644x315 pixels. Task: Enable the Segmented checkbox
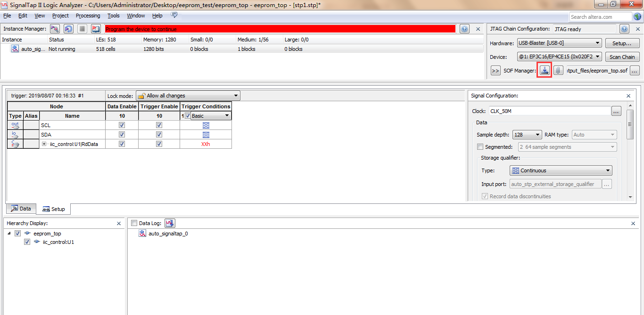(x=480, y=147)
